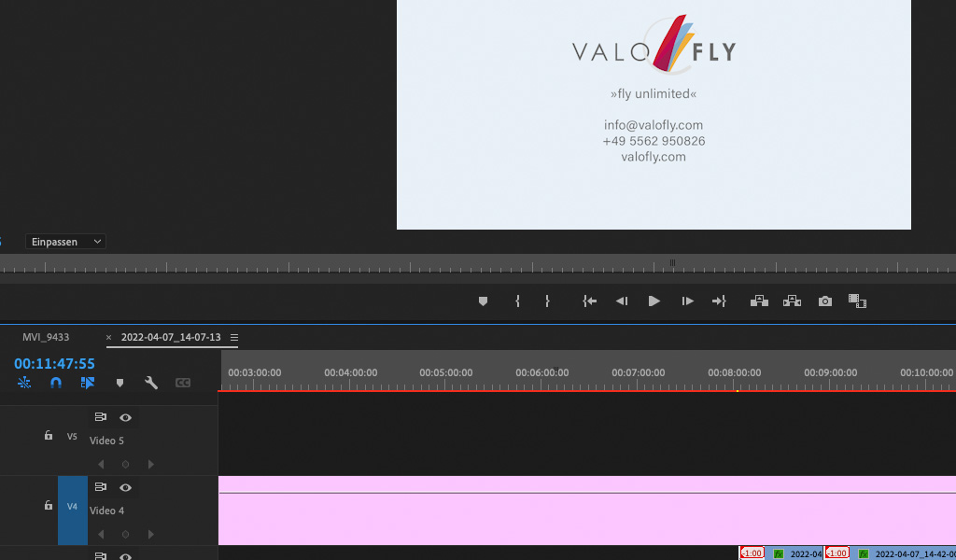Image resolution: width=956 pixels, height=560 pixels.
Task: Click 00:07:00:00 on the timeline ruler
Action: 639,372
